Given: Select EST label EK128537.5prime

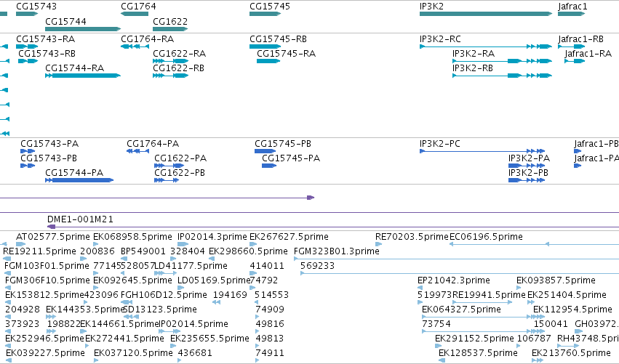Looking at the screenshot, I should pos(478,353).
